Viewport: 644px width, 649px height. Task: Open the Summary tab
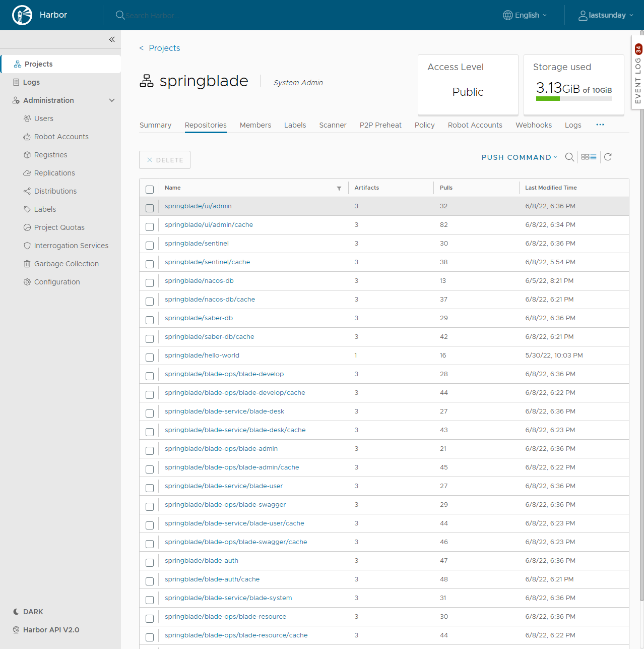[155, 125]
